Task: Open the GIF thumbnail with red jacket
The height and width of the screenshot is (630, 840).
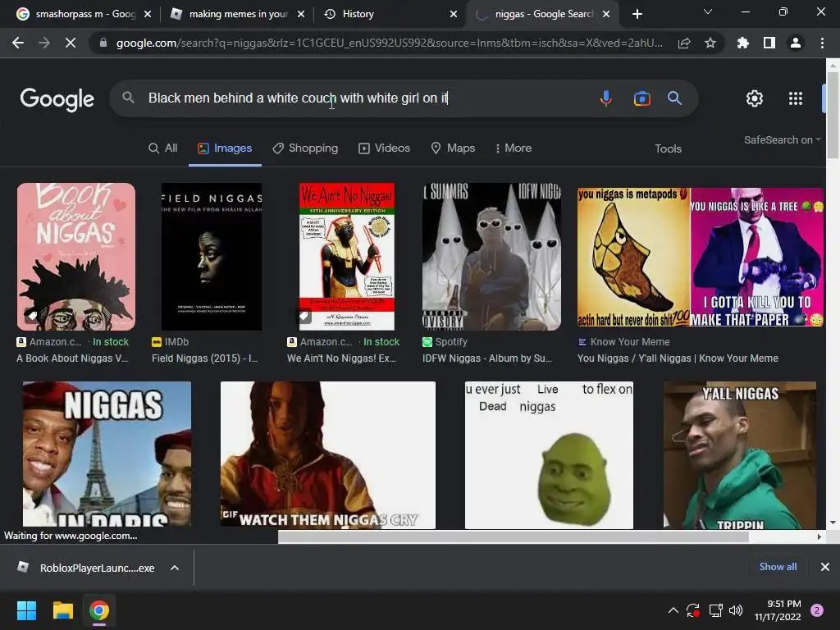Action: point(328,454)
